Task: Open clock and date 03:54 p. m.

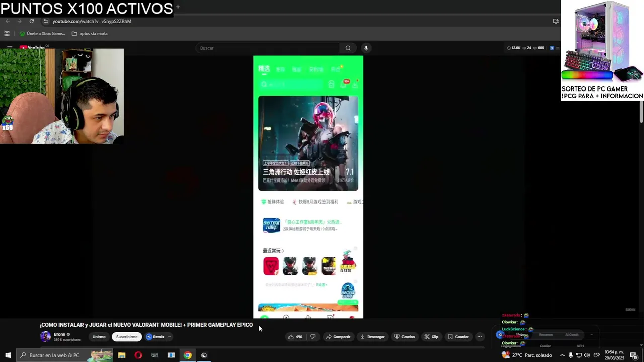Action: tap(614, 355)
